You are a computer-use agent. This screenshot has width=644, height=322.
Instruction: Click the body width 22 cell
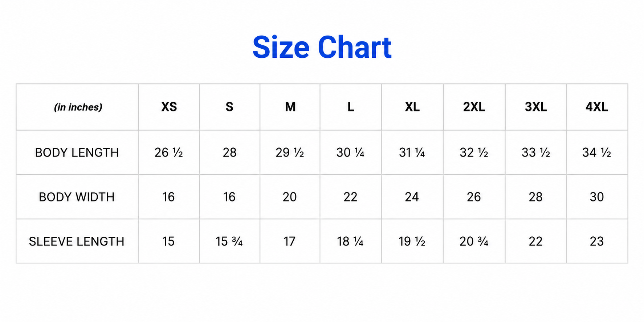(x=350, y=197)
